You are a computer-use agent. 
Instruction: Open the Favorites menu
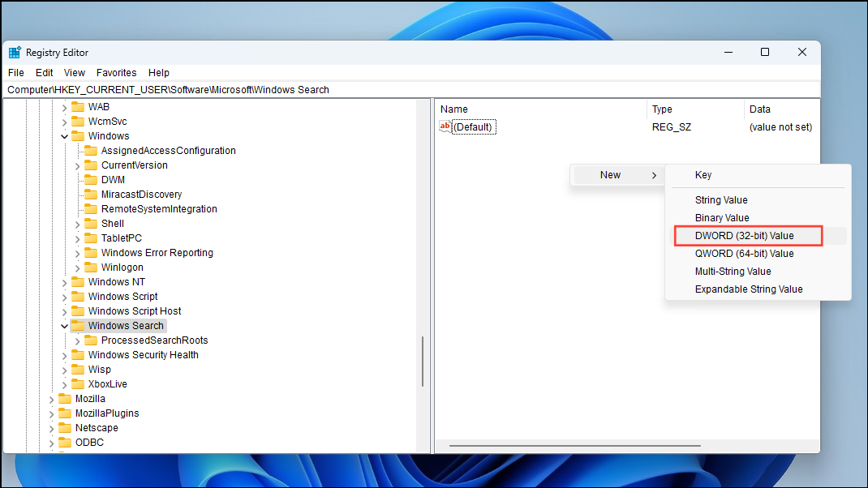[116, 72]
